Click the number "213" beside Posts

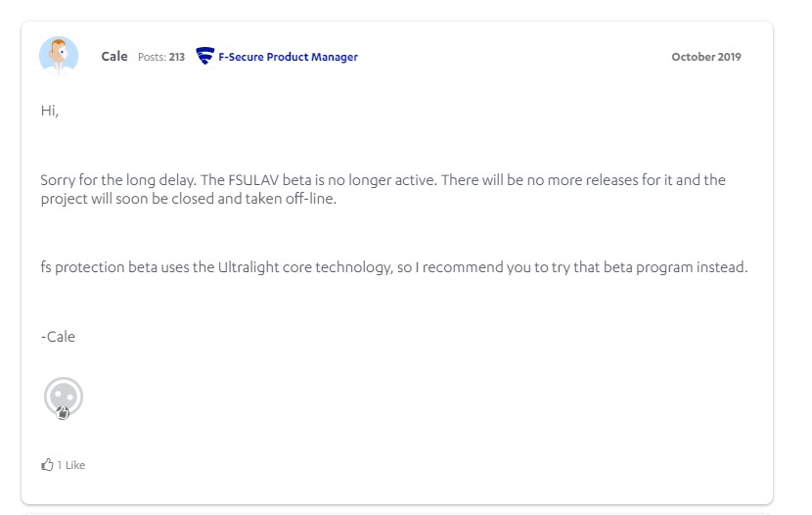pyautogui.click(x=176, y=57)
